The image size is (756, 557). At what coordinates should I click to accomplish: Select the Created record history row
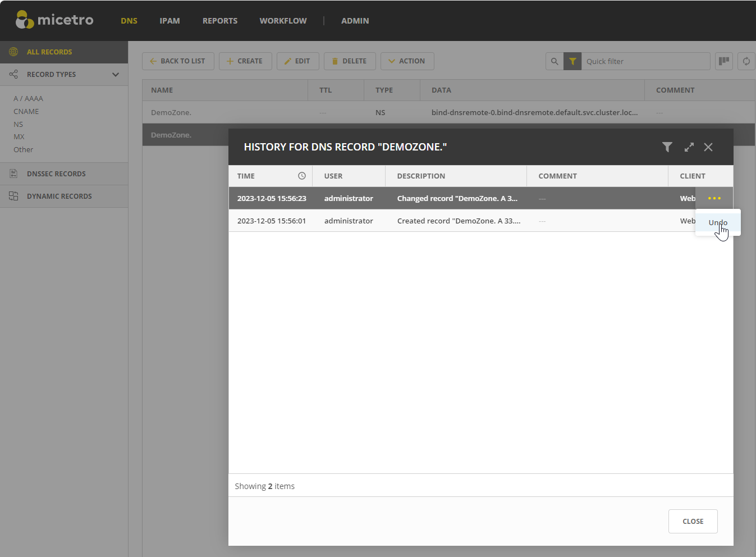point(459,221)
